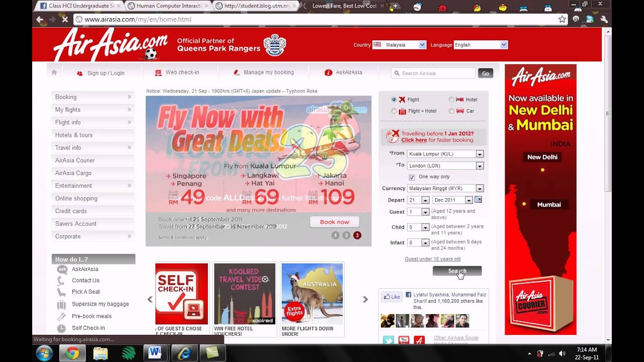The height and width of the screenshot is (362, 644).
Task: Open the Child count dropdown
Action: [418, 227]
